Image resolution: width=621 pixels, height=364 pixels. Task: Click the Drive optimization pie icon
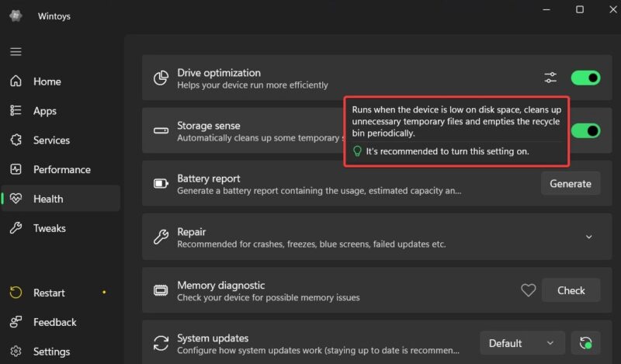click(161, 78)
